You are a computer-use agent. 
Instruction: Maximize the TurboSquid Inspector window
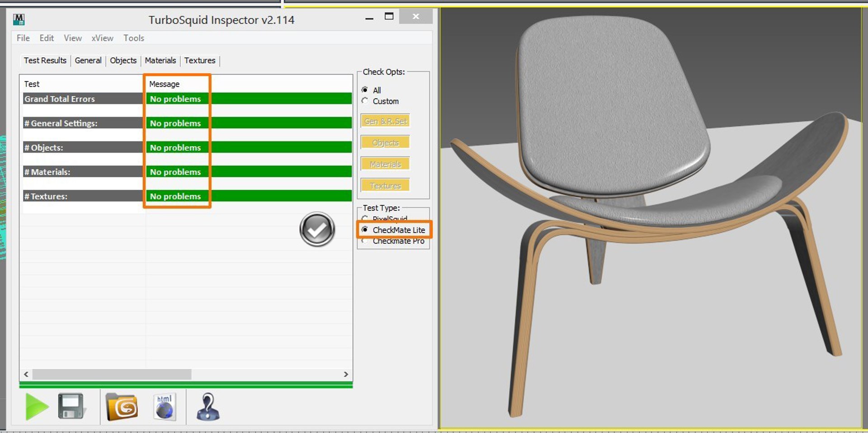click(389, 17)
